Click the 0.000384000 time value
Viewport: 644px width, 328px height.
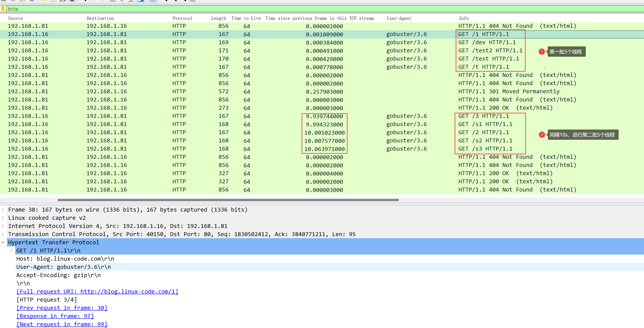[x=324, y=43]
